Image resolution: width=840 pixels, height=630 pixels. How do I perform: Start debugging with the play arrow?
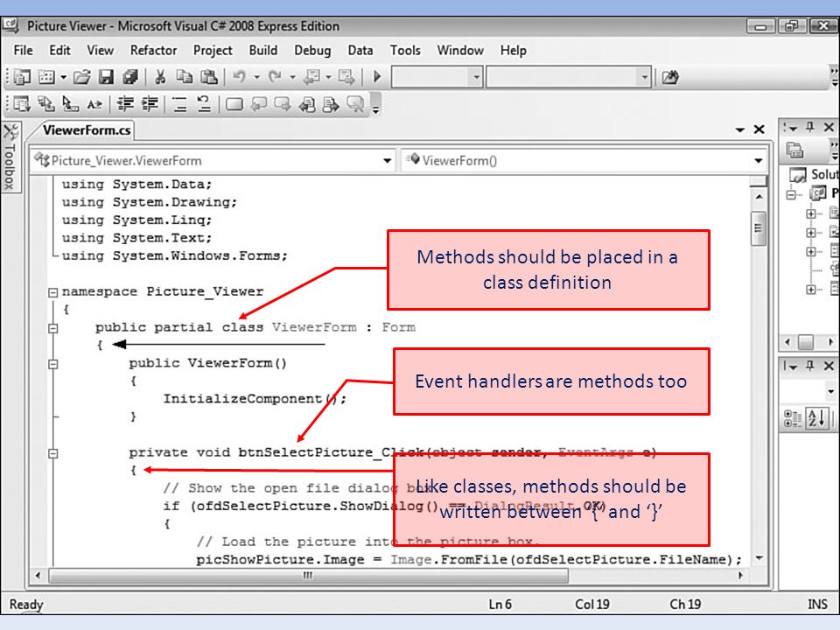point(377,77)
